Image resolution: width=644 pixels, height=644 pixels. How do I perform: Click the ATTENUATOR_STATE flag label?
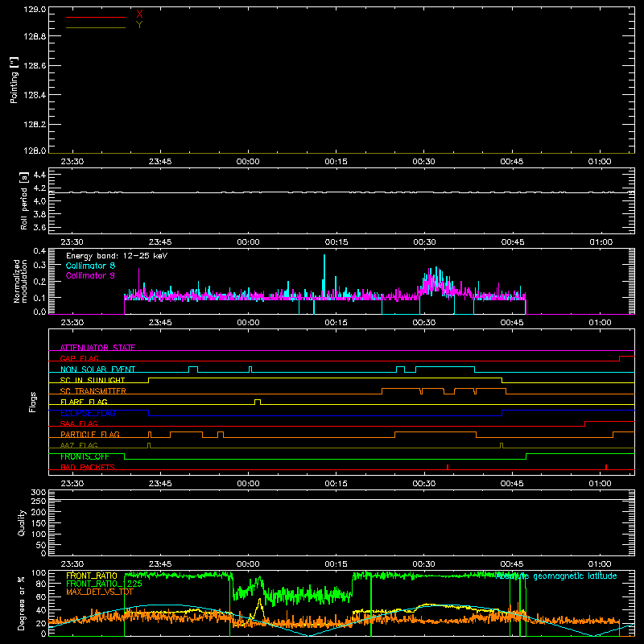(97, 348)
